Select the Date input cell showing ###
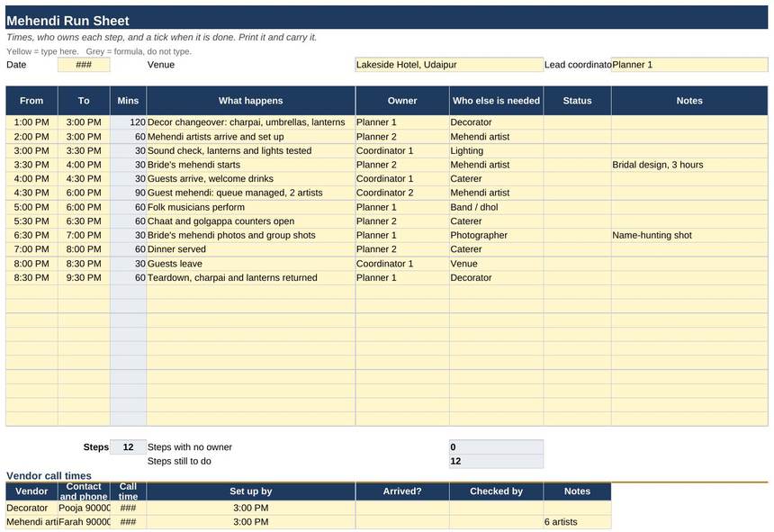 (x=84, y=65)
